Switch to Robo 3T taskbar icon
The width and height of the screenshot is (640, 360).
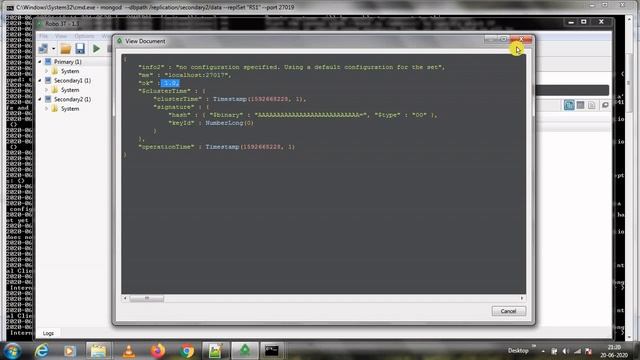(245, 351)
